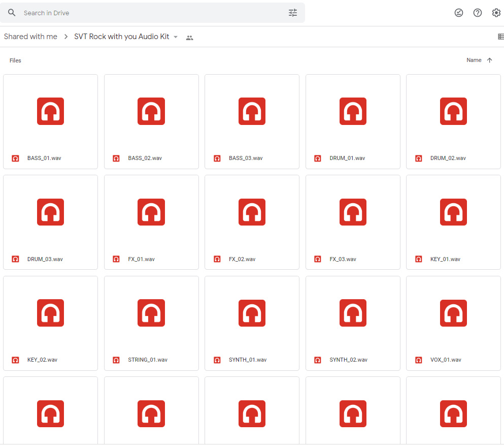Click the small audio icon beside KEY_02.wav
The height and width of the screenshot is (446, 504).
tap(15, 360)
